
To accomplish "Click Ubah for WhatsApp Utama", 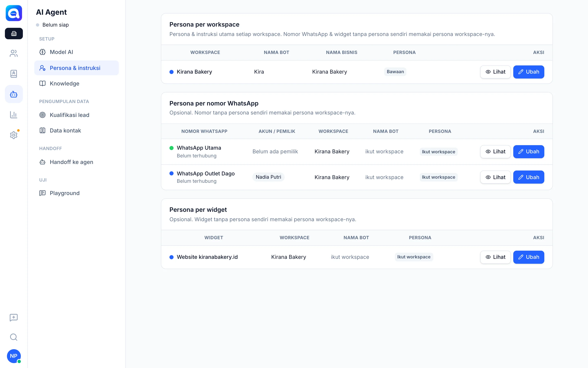I will tap(528, 152).
